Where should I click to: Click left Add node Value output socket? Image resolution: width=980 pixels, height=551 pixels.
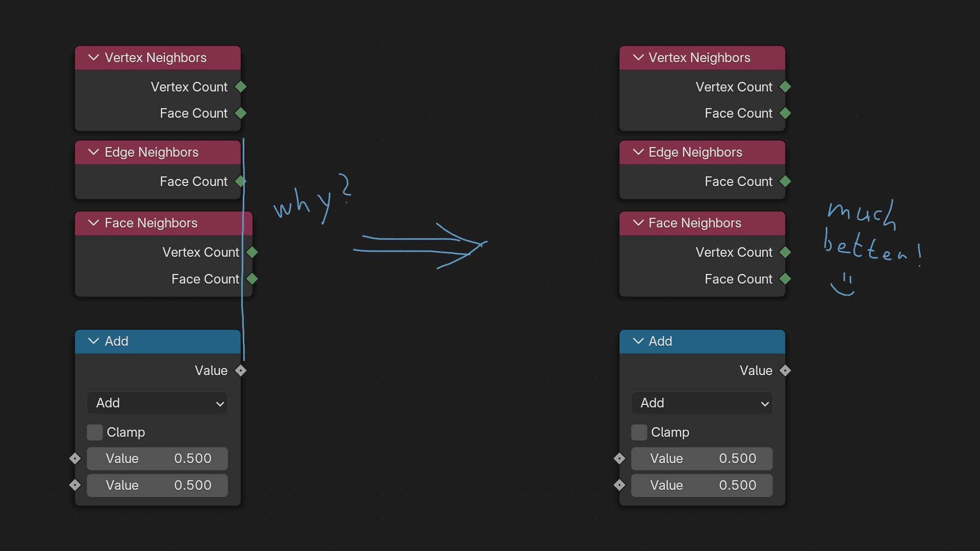(x=241, y=371)
